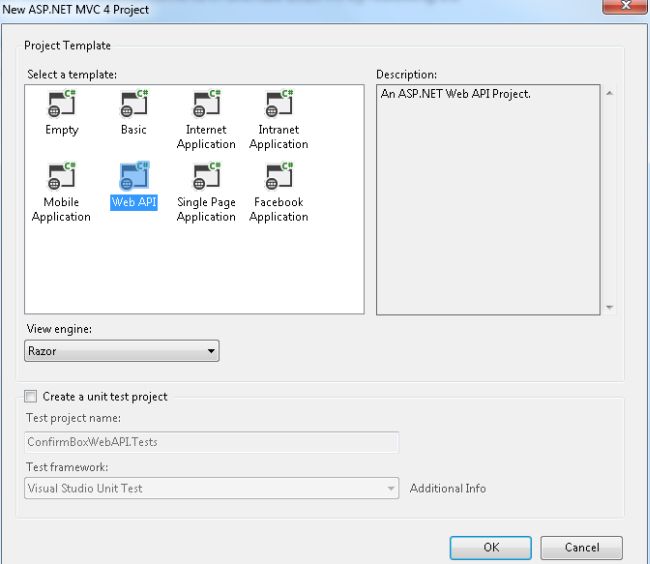Click the Test project name input field
The width and height of the screenshot is (650, 564).
(211, 442)
